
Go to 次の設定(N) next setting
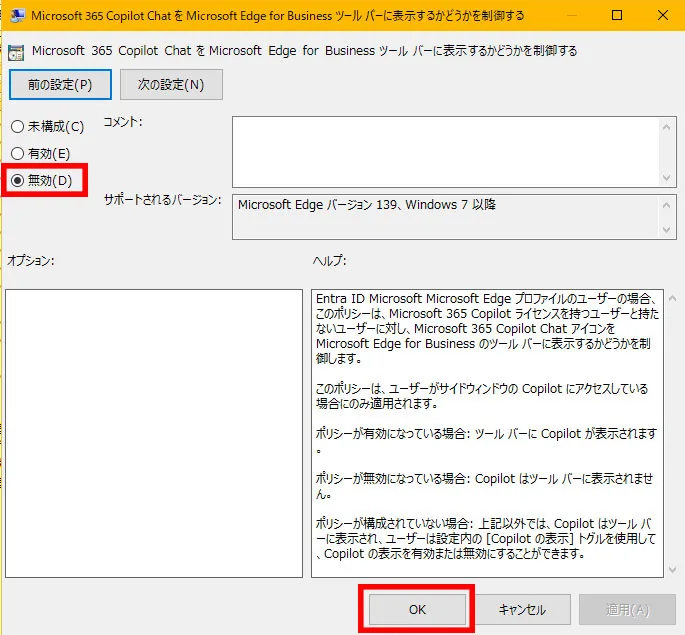171,84
